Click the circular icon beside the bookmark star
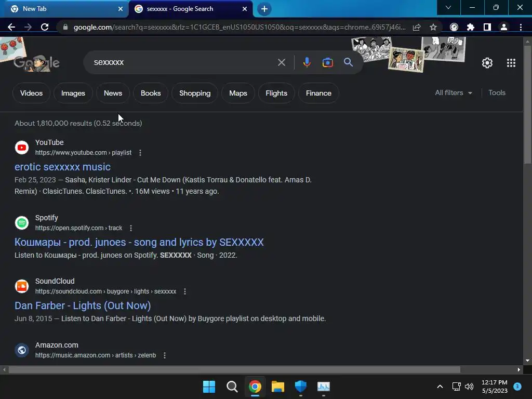 pos(454,27)
